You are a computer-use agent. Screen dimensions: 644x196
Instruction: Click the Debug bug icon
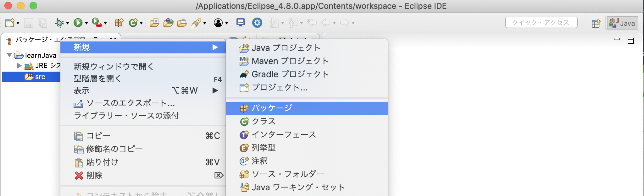tap(59, 23)
